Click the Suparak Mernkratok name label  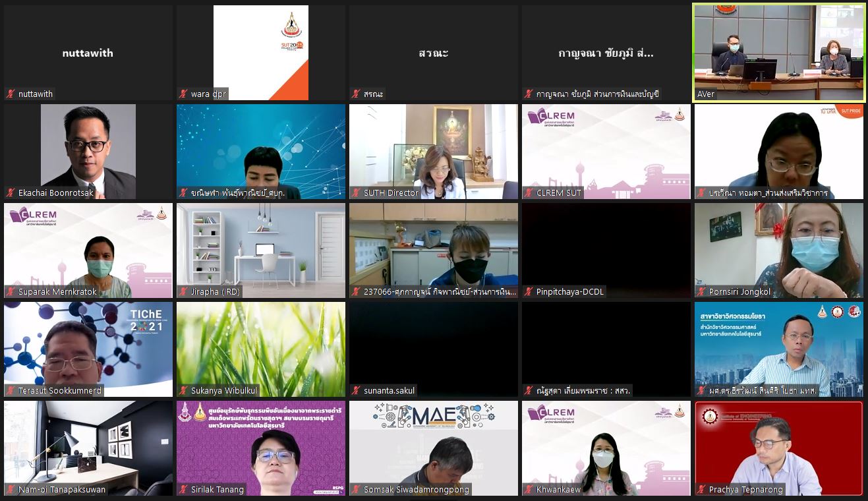tap(57, 292)
